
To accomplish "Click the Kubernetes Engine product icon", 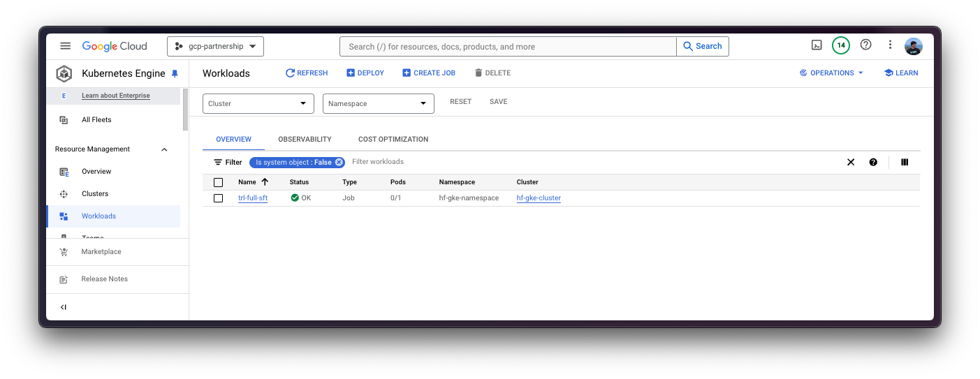I will tap(64, 73).
